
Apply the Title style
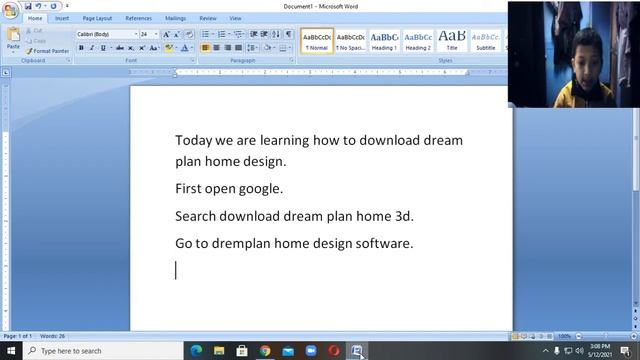point(452,41)
